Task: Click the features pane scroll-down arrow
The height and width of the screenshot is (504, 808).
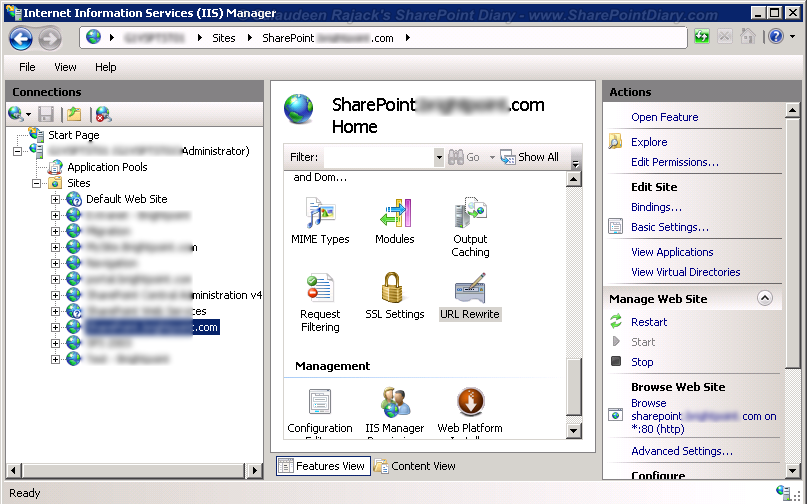Action: coord(574,431)
